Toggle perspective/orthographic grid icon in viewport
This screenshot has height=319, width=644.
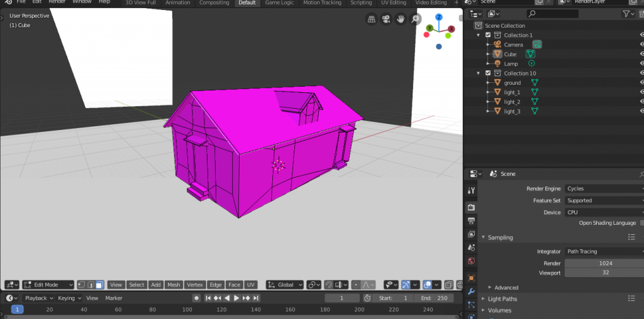tap(372, 19)
